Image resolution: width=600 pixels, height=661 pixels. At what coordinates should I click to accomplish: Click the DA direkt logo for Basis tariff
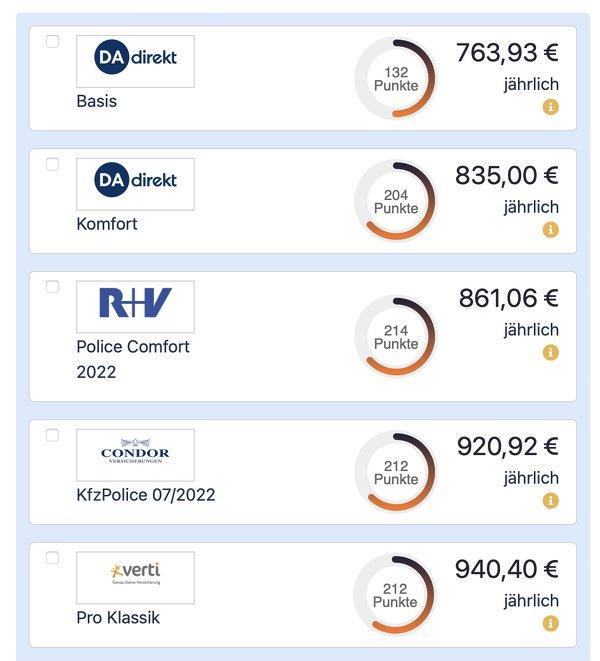click(135, 62)
